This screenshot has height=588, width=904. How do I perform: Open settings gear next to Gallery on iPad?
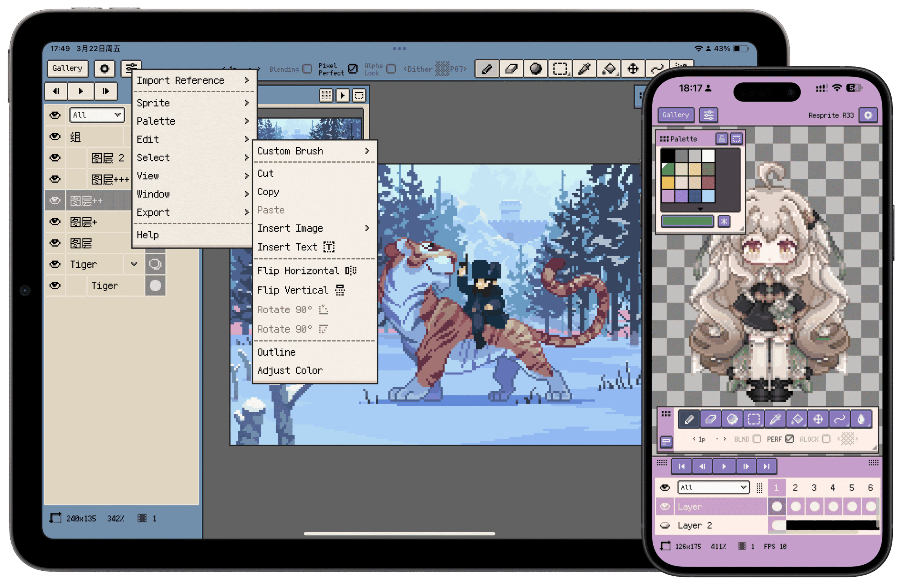(105, 69)
